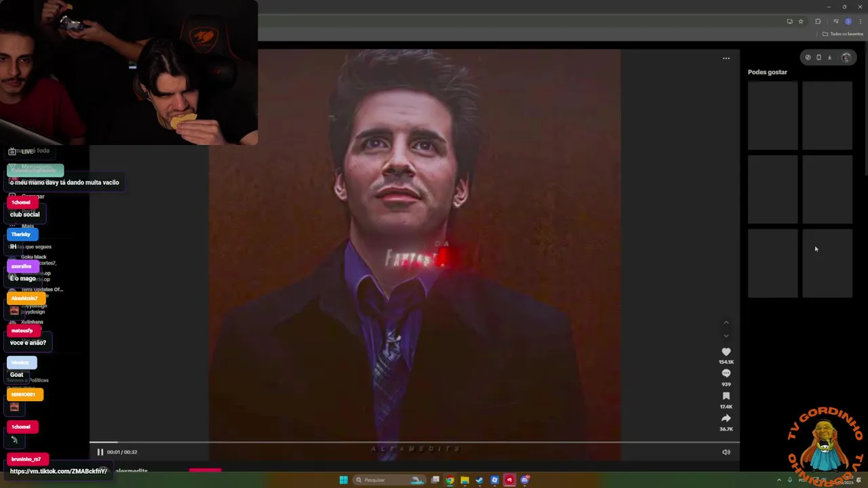This screenshot has width=868, height=488.
Task: Open the red app icon in taskbar
Action: 509,480
